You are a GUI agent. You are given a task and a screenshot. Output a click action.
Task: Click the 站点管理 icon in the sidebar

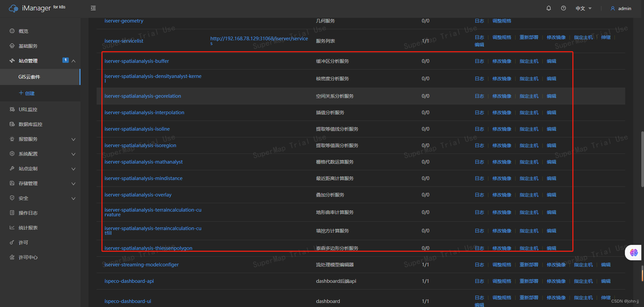[12, 60]
